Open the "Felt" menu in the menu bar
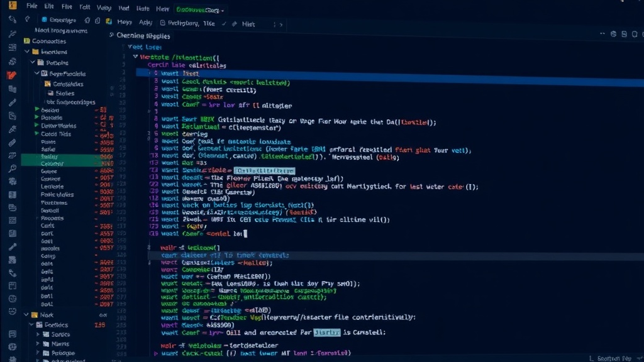 pos(85,7)
